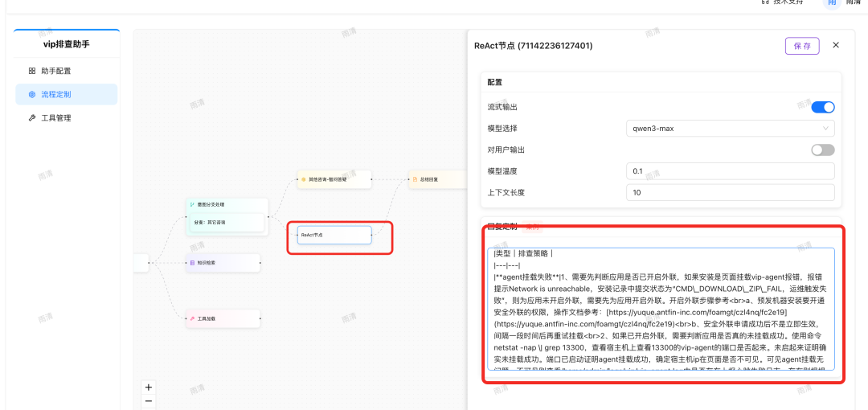Click the 总结回复 node document icon
Image resolution: width=868 pixels, height=410 pixels.
[414, 179]
